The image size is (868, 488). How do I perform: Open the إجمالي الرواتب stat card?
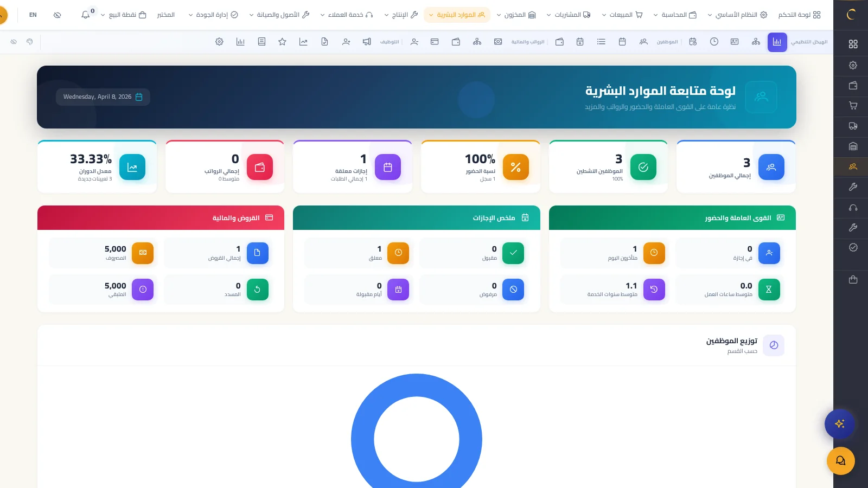click(225, 166)
